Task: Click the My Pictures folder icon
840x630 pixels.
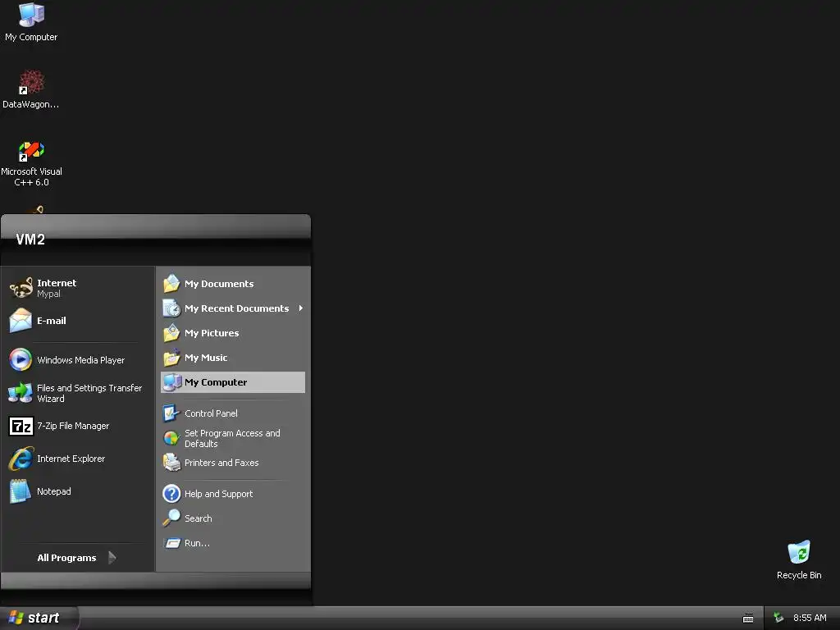Action: 171,333
